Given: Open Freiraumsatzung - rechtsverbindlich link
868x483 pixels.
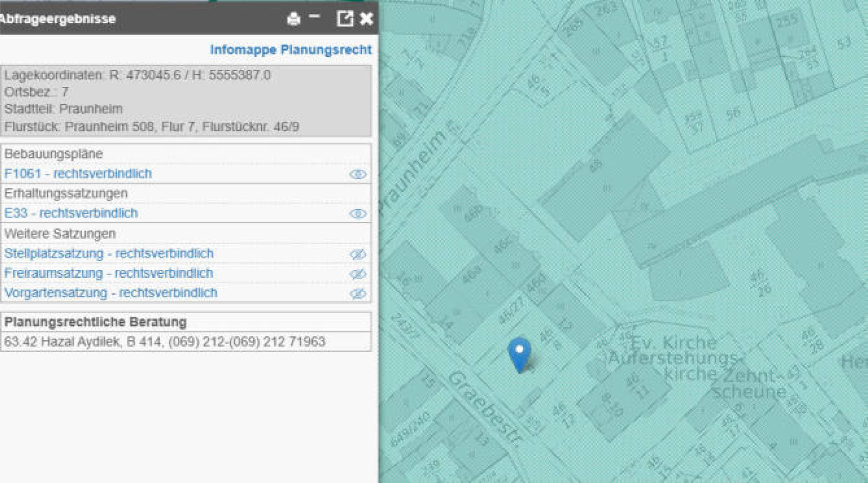Looking at the screenshot, I should tap(108, 273).
